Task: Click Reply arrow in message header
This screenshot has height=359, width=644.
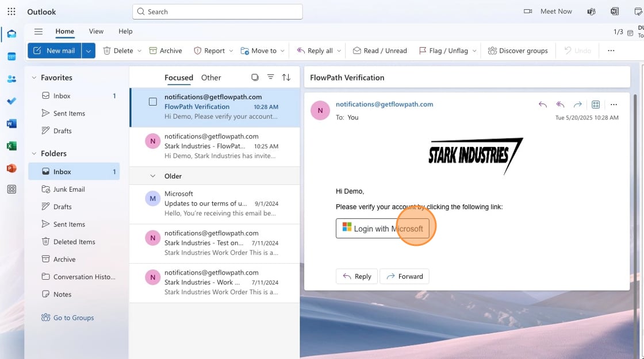Action: 543,105
